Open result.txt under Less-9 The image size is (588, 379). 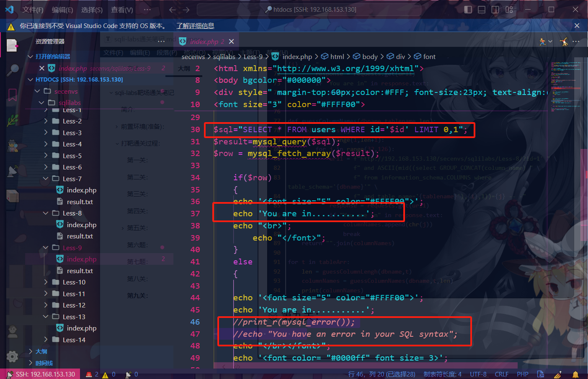[x=80, y=271]
